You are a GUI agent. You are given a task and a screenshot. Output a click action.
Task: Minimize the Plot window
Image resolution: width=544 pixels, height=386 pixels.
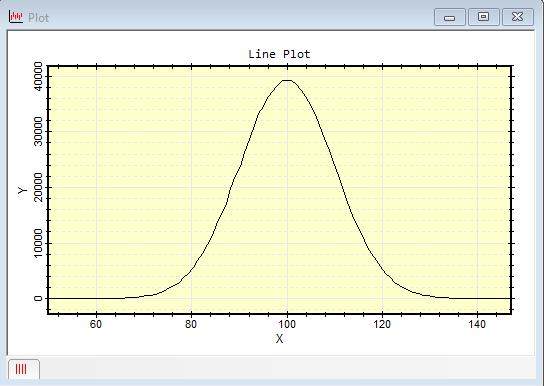450,17
